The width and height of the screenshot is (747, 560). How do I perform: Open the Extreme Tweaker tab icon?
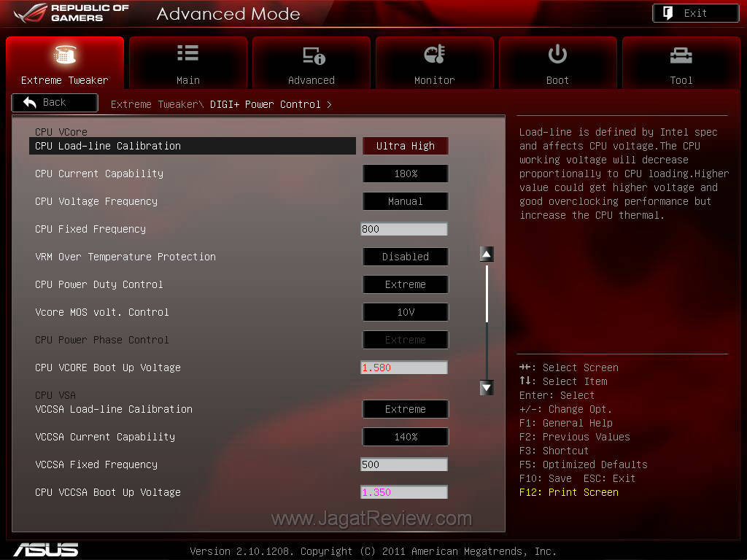coord(65,55)
